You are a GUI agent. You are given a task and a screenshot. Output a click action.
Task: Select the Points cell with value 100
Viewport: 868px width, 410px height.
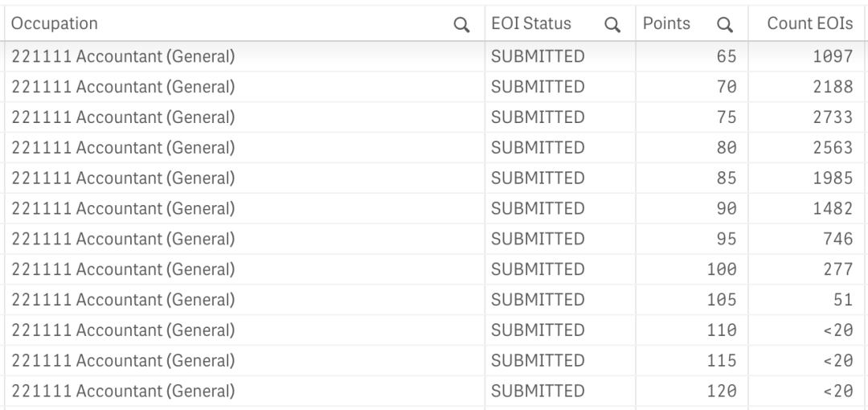point(692,269)
